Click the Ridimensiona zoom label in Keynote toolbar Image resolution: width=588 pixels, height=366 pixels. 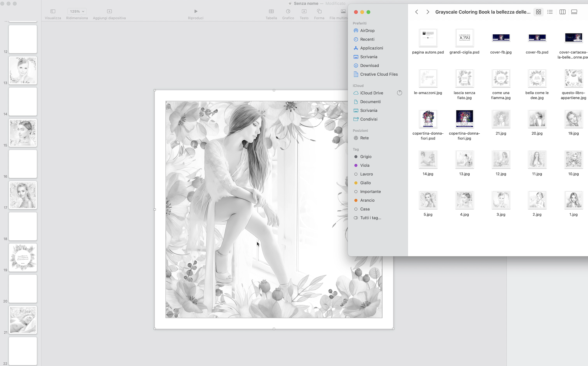pyautogui.click(x=77, y=18)
